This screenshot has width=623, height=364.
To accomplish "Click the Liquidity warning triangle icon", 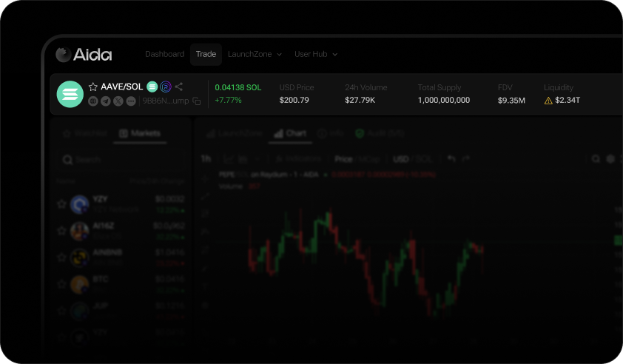I will [548, 101].
